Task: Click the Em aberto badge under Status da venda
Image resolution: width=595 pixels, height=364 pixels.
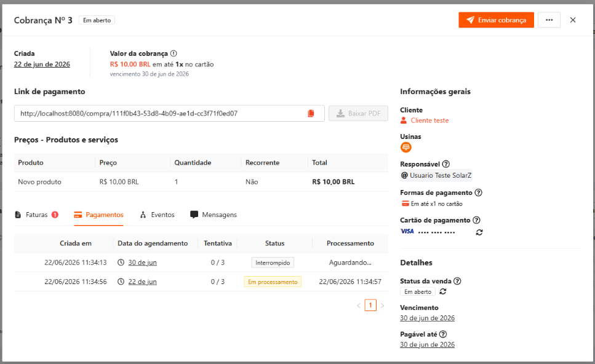Action: (417, 291)
